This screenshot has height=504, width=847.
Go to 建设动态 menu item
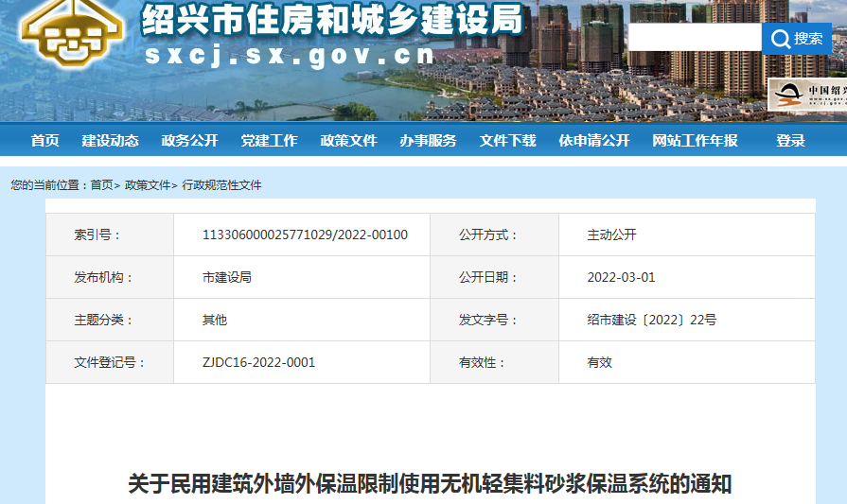(110, 140)
